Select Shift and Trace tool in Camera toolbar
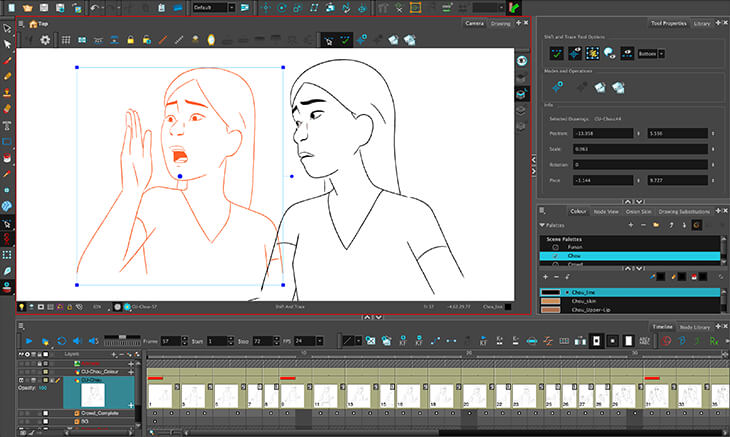Viewport: 730px width, 437px height. [329, 40]
